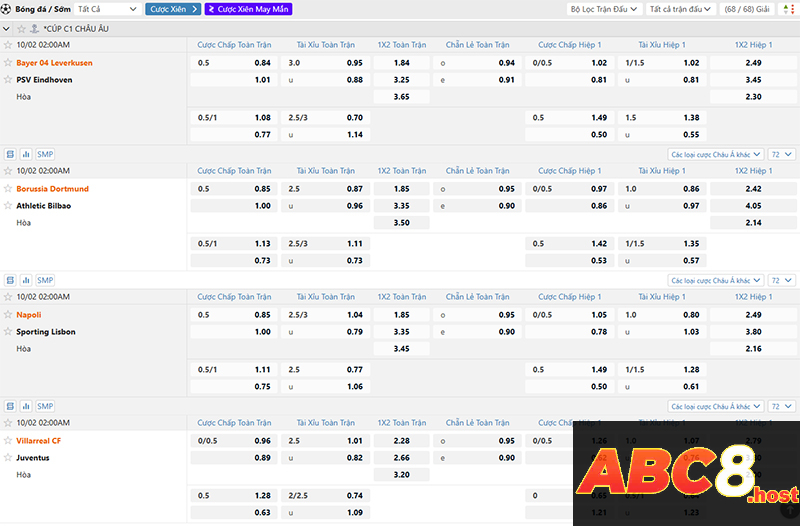Click the statistics bar chart icon under Leverkusen match
The width and height of the screenshot is (800, 526).
[26, 155]
